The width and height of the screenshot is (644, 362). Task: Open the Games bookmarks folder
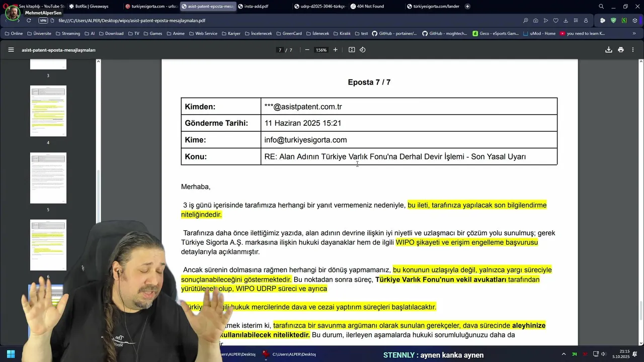click(x=153, y=34)
